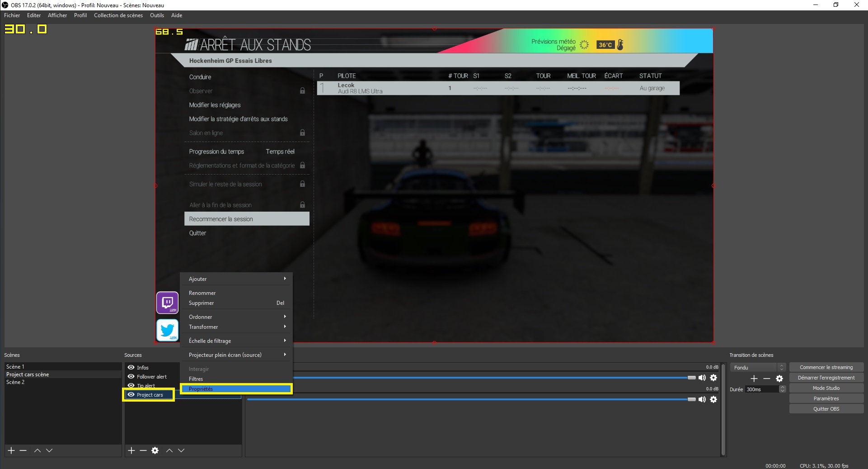The height and width of the screenshot is (469, 868).
Task: Select Project cars scène in scenes list
Action: tap(63, 374)
